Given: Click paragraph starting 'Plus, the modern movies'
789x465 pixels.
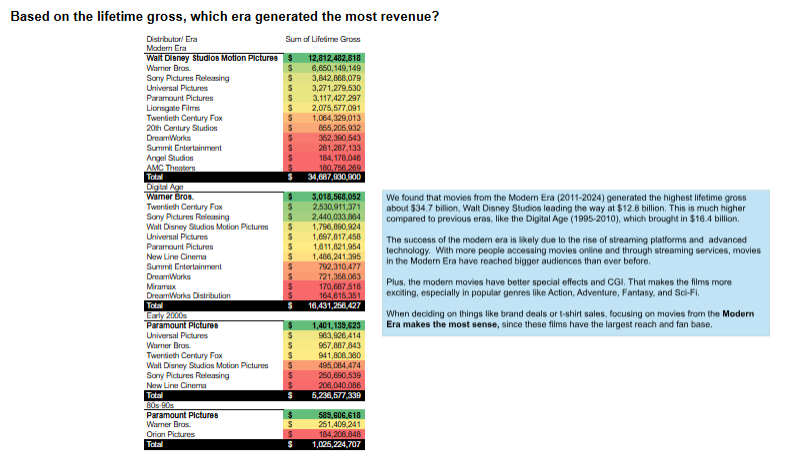Looking at the screenshot, I should pyautogui.click(x=559, y=287).
